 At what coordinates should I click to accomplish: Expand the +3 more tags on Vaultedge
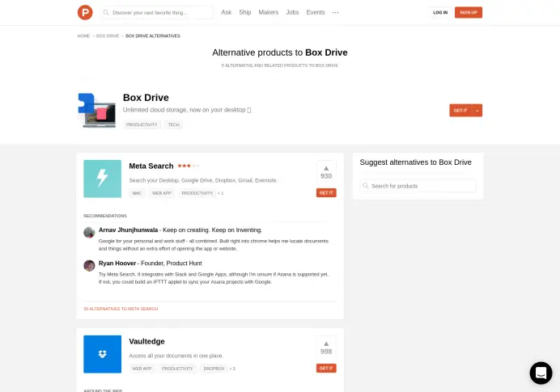point(232,369)
